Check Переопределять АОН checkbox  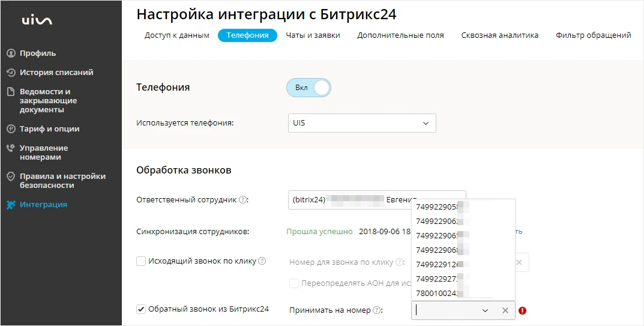[x=293, y=283]
